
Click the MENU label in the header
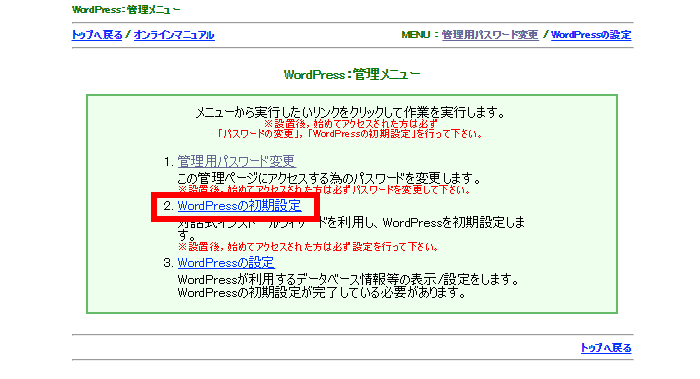pyautogui.click(x=415, y=35)
